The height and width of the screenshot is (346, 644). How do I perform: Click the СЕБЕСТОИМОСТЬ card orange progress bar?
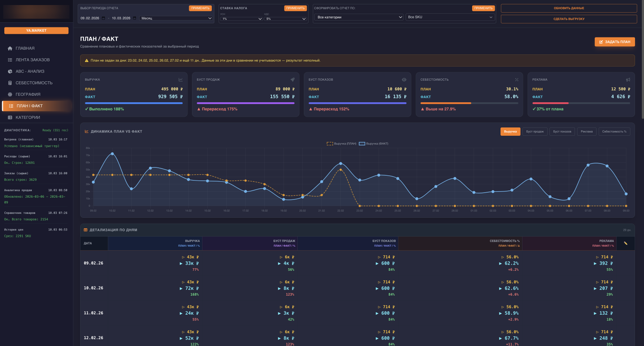point(446,103)
